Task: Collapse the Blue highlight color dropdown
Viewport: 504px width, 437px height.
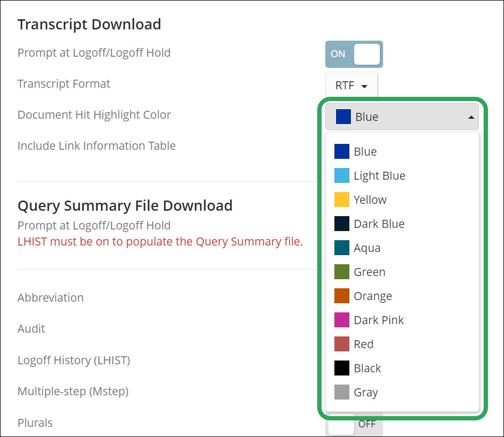Action: [402, 117]
